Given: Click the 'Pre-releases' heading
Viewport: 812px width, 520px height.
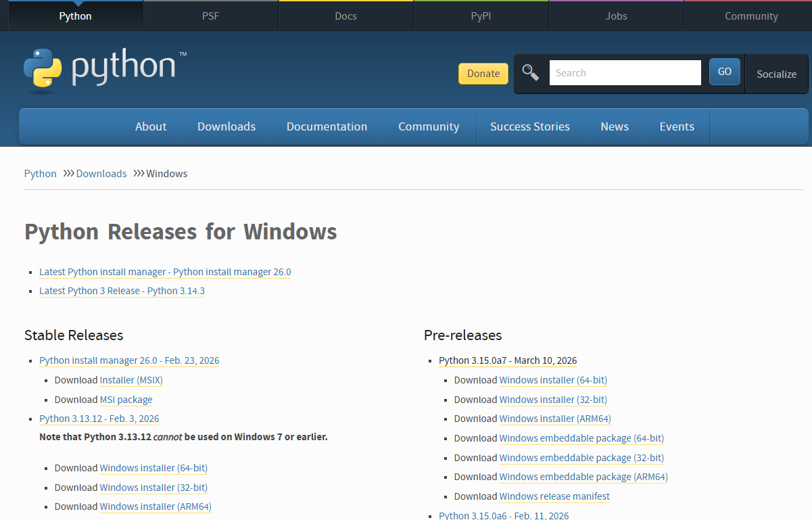Looking at the screenshot, I should pos(463,335).
